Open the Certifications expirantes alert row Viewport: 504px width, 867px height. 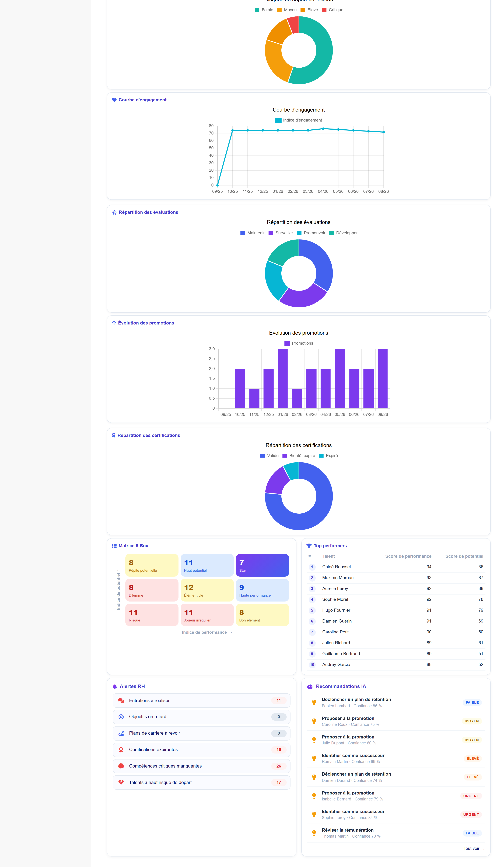click(x=201, y=750)
